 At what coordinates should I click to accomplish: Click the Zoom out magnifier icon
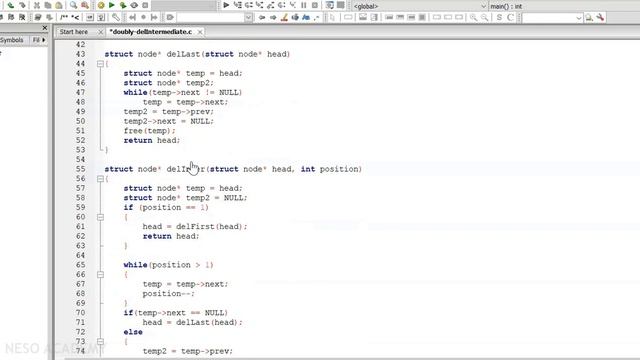pyautogui.click(x=484, y=17)
